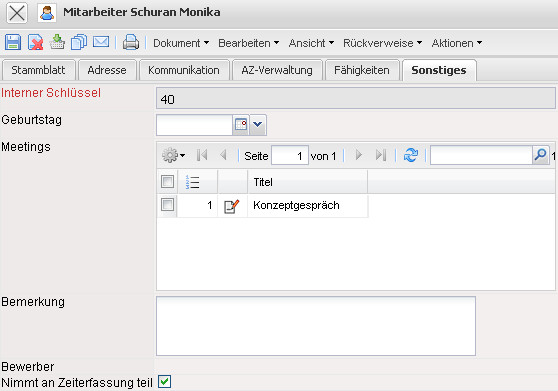Click the save floppy disk icon
Screen dimensions: 558x391
pyautogui.click(x=13, y=42)
